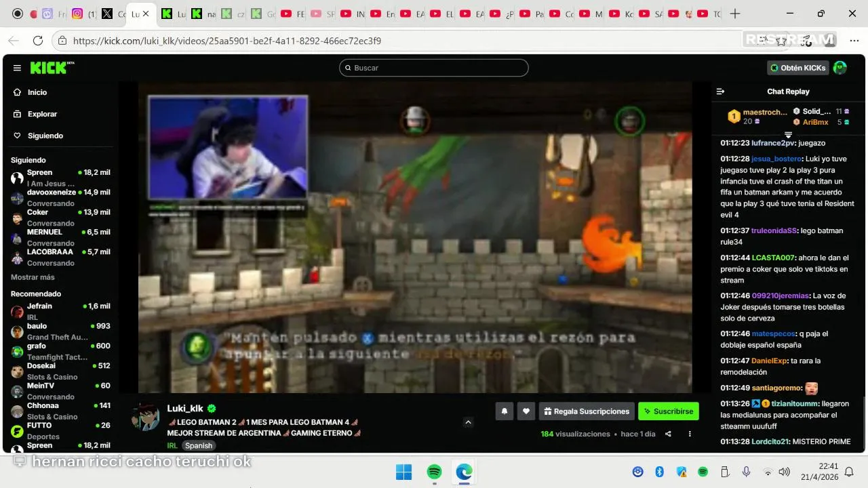Viewport: 868px width, 488px height.
Task: Open followed channel MERNUEL
Action: (60, 237)
